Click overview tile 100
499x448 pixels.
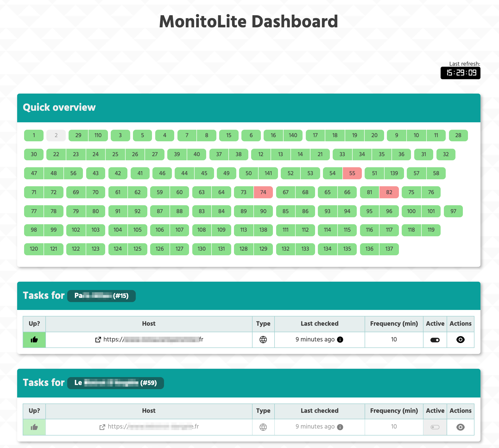coord(411,211)
